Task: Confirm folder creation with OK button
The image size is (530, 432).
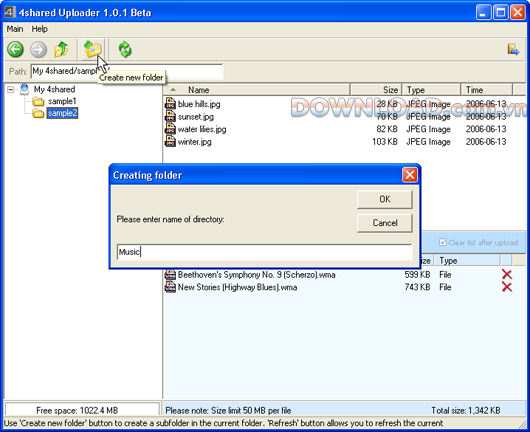Action: pos(385,199)
